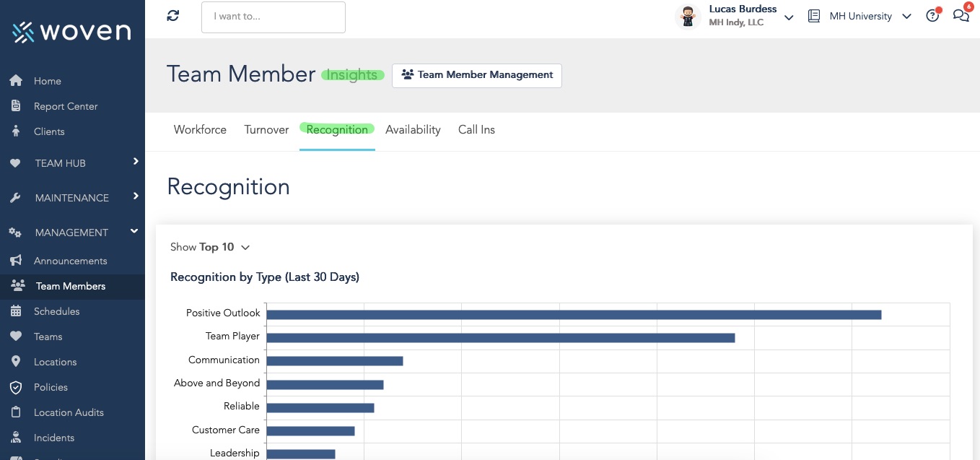This screenshot has width=980, height=460.
Task: Click the refresh icon in top bar
Action: pos(172,16)
